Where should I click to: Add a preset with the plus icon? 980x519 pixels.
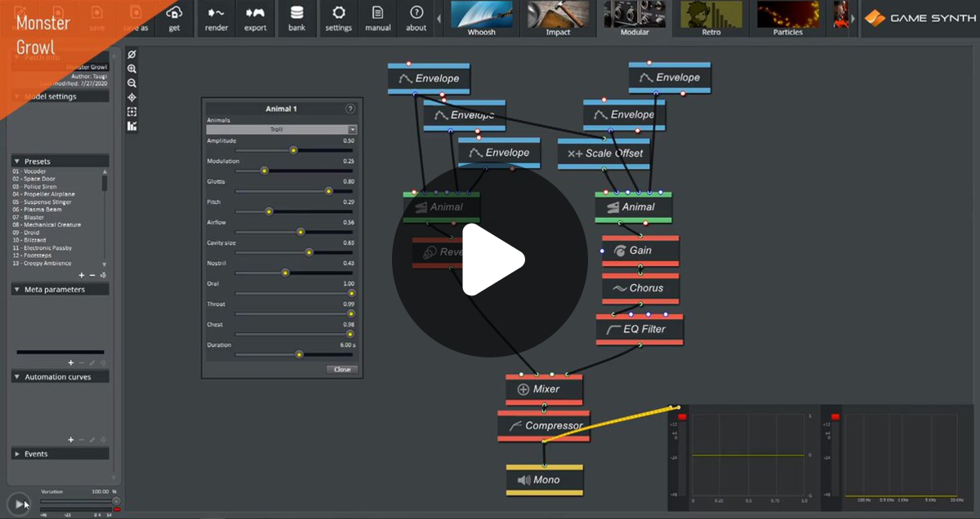(82, 275)
